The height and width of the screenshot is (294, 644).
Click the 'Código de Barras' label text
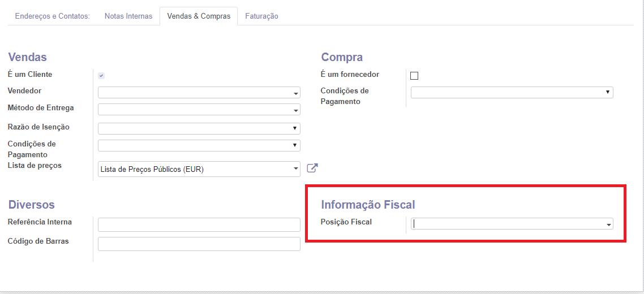pyautogui.click(x=38, y=241)
